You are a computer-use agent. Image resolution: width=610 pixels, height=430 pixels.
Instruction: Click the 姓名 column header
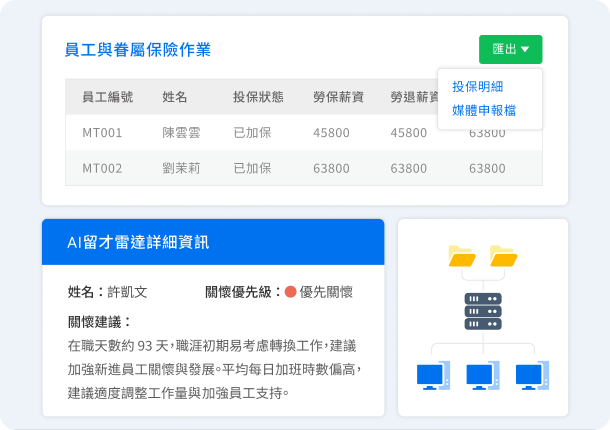click(175, 97)
